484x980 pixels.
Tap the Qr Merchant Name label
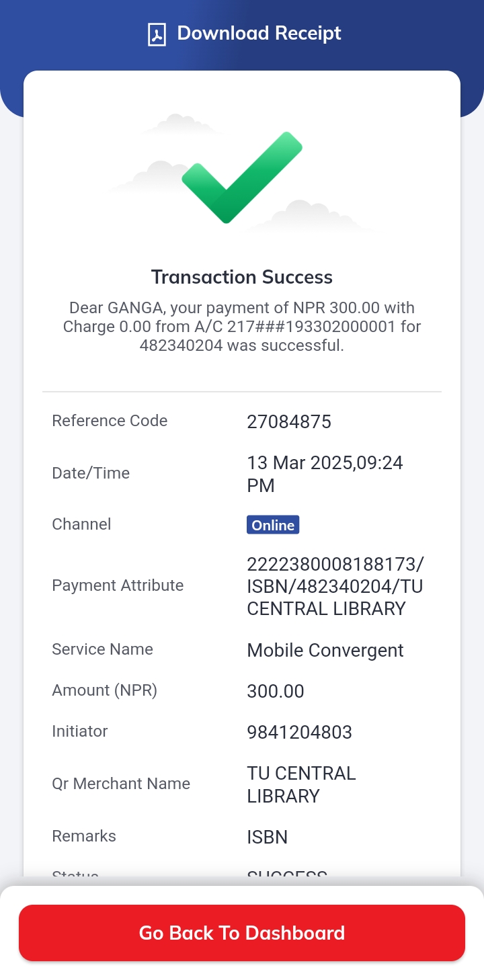click(121, 784)
